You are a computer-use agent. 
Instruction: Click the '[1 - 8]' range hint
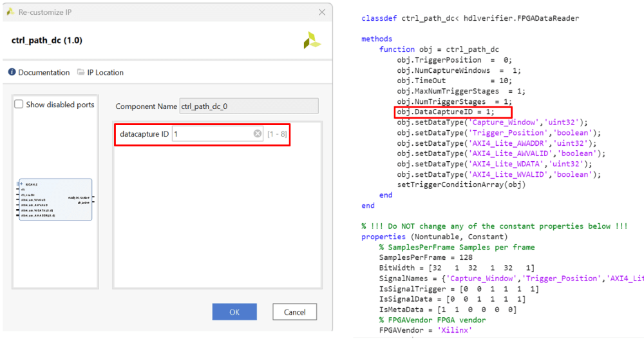click(x=277, y=134)
